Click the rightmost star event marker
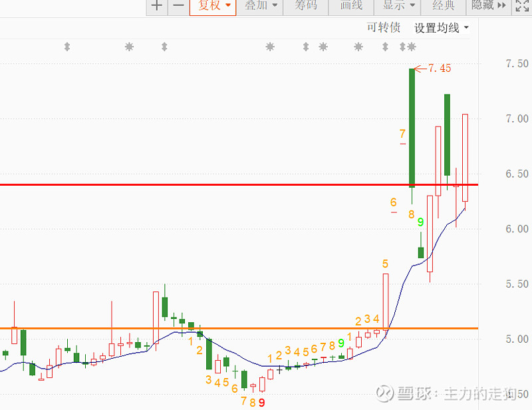Viewport: 532px width, 410px height. [412, 47]
